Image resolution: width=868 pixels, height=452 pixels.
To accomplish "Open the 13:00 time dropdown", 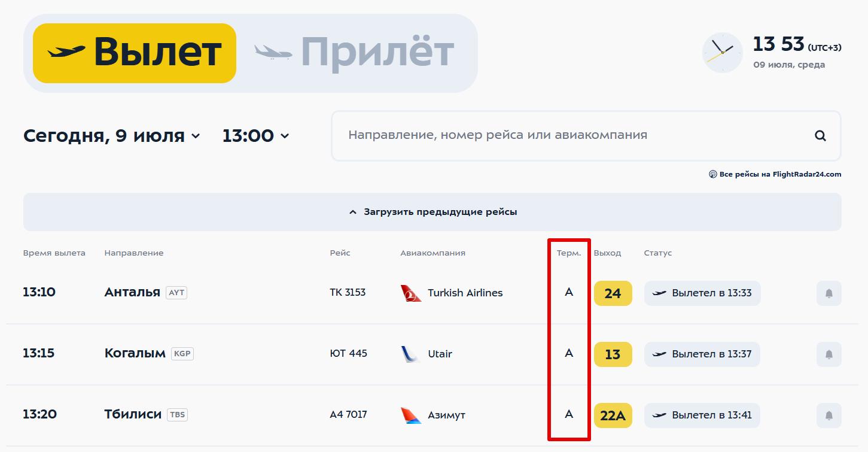I will click(x=255, y=136).
